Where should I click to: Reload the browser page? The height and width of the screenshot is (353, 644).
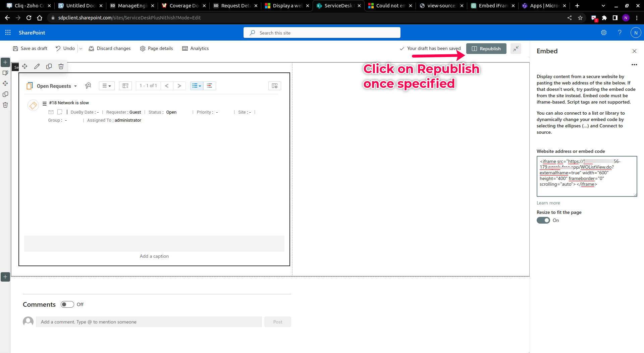[x=29, y=18]
